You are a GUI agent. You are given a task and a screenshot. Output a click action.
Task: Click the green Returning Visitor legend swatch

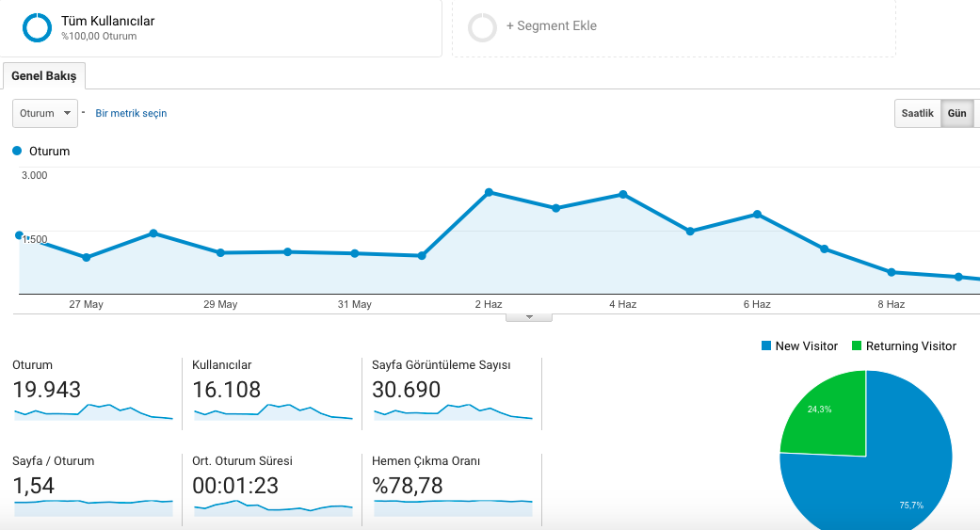click(x=857, y=345)
